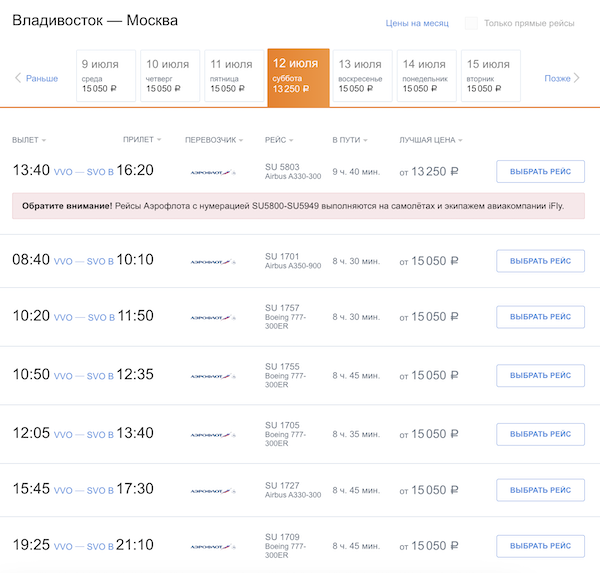Viewport: 600px width, 573px height.
Task: Sort flights by Вылет column
Action: coord(29,140)
